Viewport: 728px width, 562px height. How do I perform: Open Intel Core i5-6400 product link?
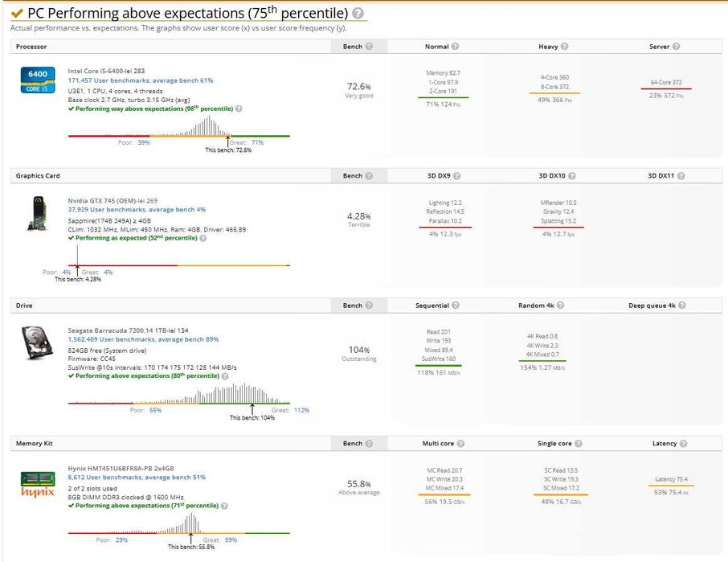(106, 71)
